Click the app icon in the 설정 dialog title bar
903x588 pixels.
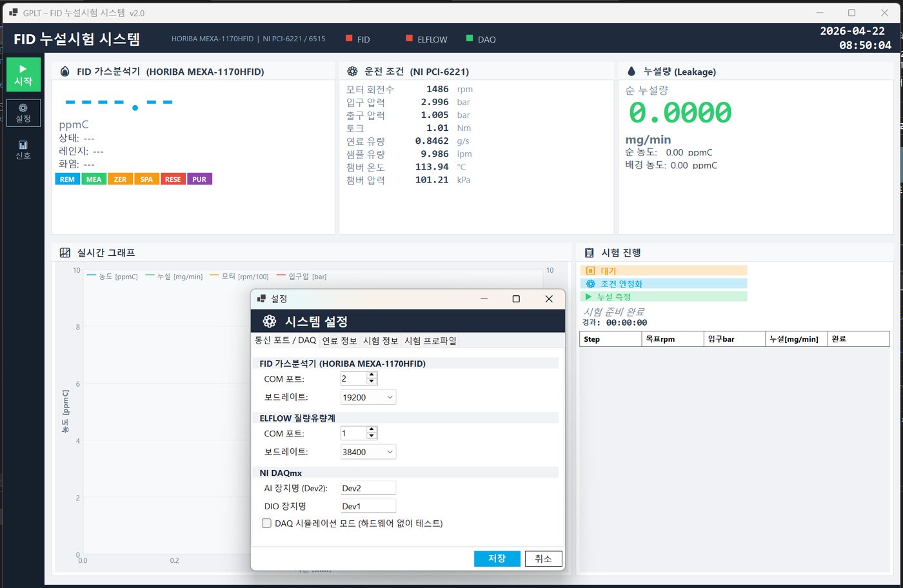point(261,299)
